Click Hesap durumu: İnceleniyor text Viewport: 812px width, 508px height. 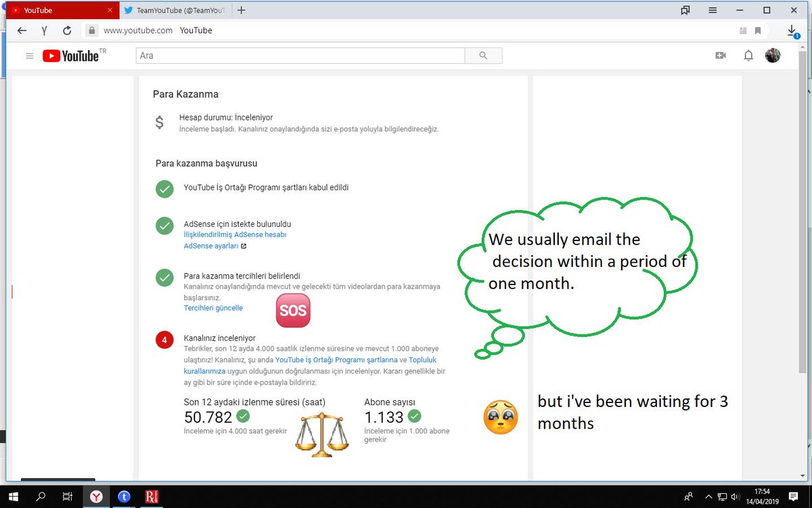[x=226, y=117]
